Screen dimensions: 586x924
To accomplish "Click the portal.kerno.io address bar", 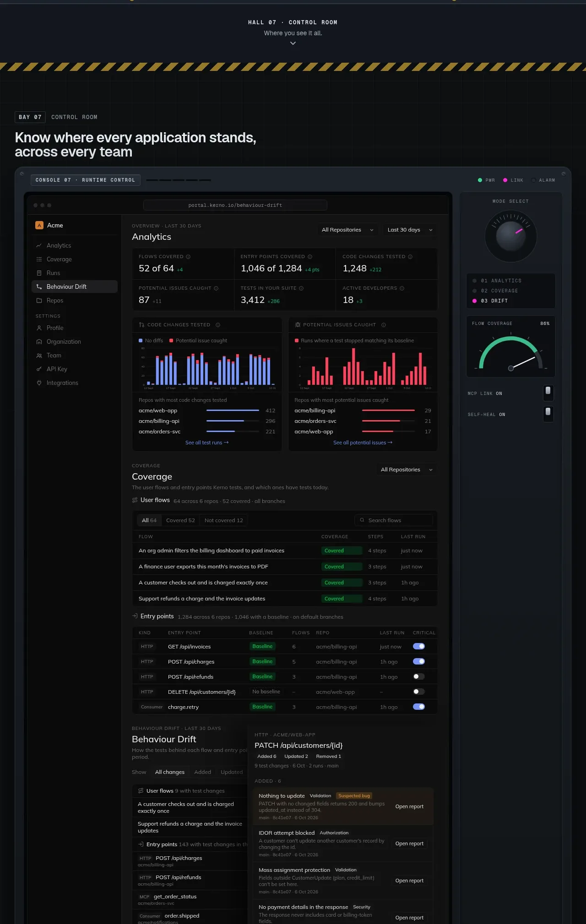I will tap(235, 205).
